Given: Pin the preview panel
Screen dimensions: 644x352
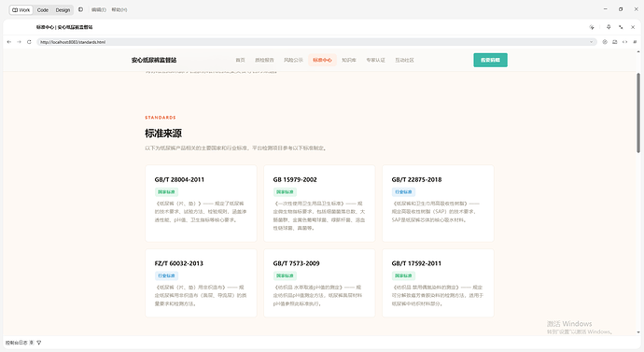Looking at the screenshot, I should (x=609, y=27).
